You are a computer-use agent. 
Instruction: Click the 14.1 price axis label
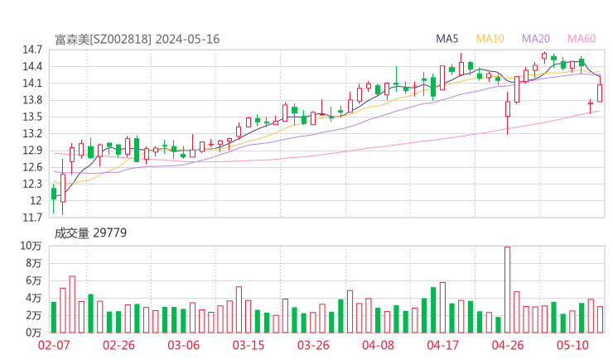32,84
